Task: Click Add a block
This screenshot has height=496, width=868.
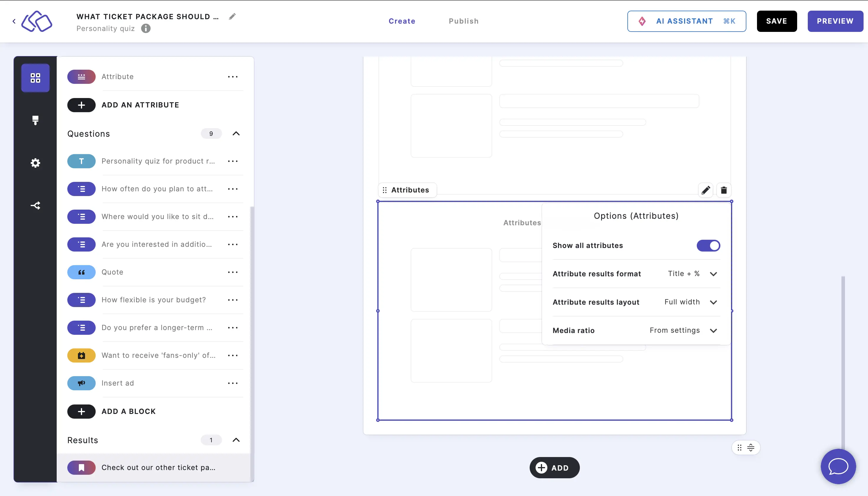Action: point(112,412)
